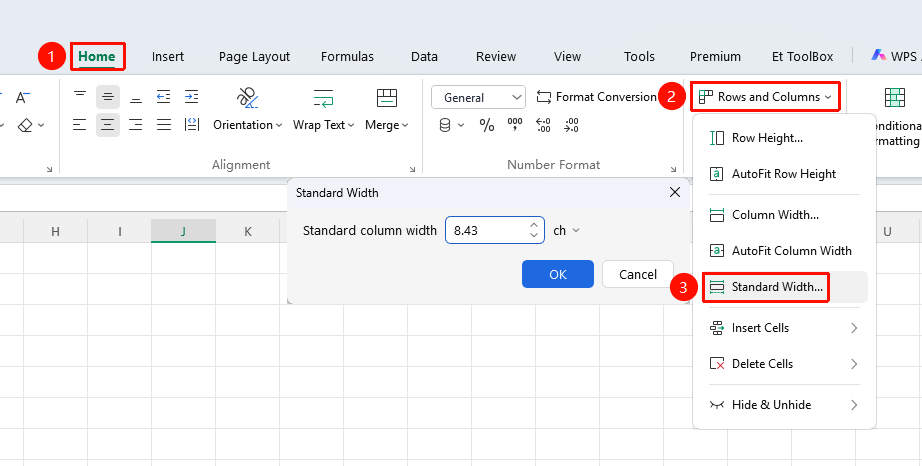
Task: Select column I header
Action: pyautogui.click(x=119, y=231)
